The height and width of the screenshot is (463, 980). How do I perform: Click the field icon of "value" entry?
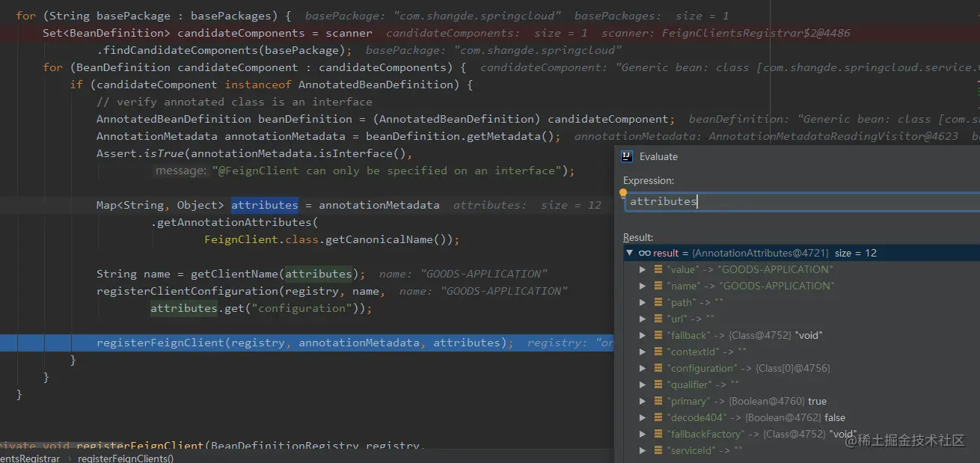[x=658, y=269]
